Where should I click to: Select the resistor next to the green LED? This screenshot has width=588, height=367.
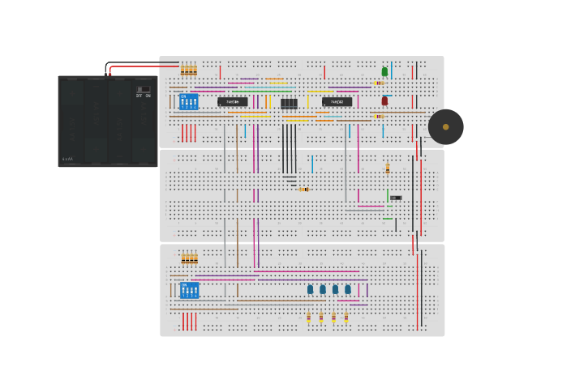point(378,83)
